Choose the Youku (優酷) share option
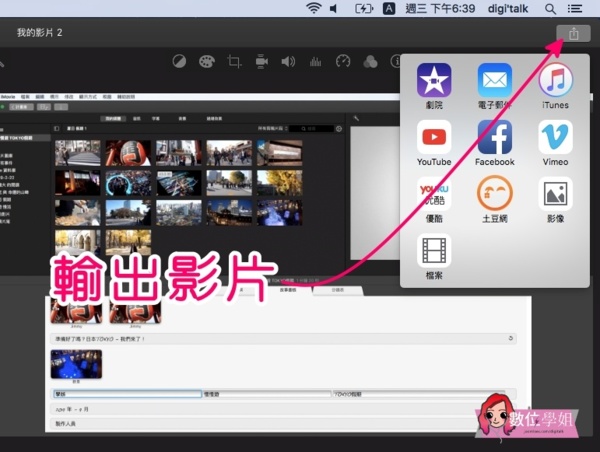This screenshot has width=600, height=452. (434, 193)
